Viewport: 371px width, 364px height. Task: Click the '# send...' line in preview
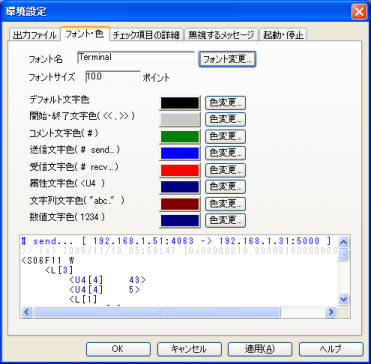tap(176, 241)
